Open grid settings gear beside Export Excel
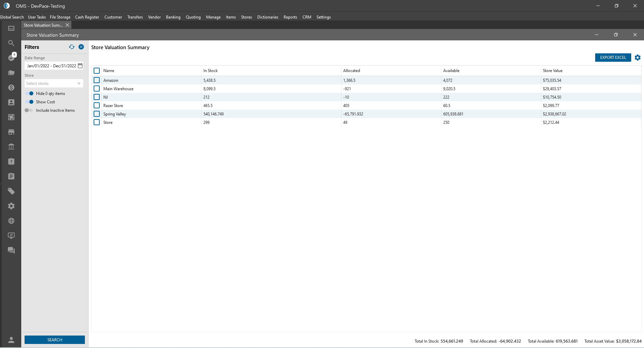This screenshot has height=348, width=644. pyautogui.click(x=638, y=58)
